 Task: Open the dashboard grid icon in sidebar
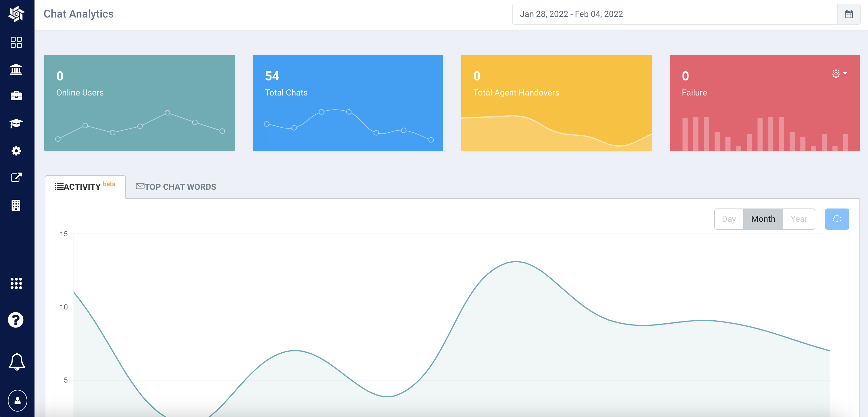pyautogui.click(x=16, y=42)
